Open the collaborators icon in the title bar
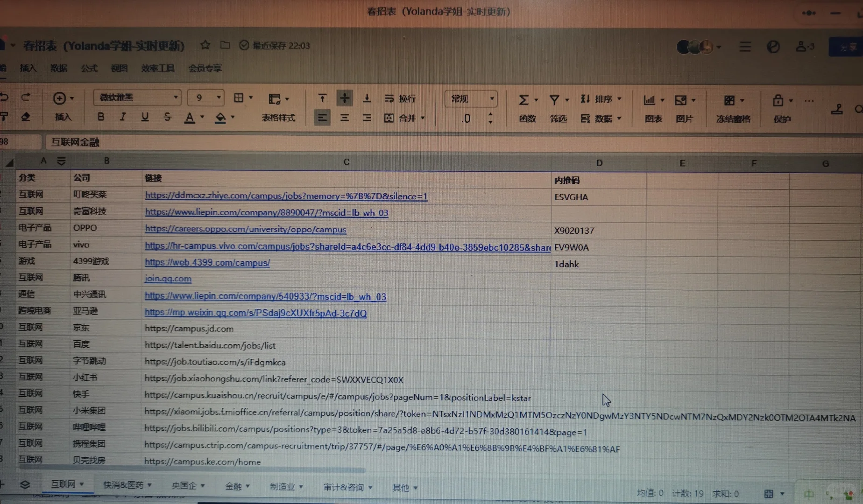Viewport: 863px width, 504px height. point(804,47)
